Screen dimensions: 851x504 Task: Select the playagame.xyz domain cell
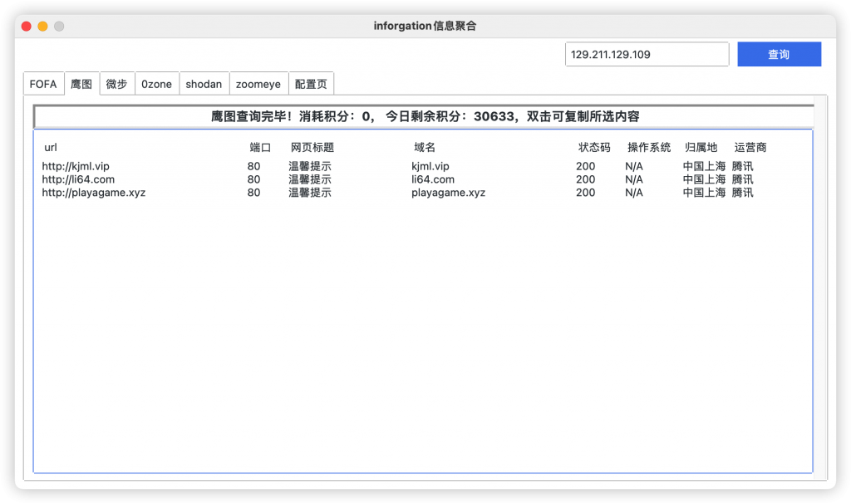coord(448,193)
